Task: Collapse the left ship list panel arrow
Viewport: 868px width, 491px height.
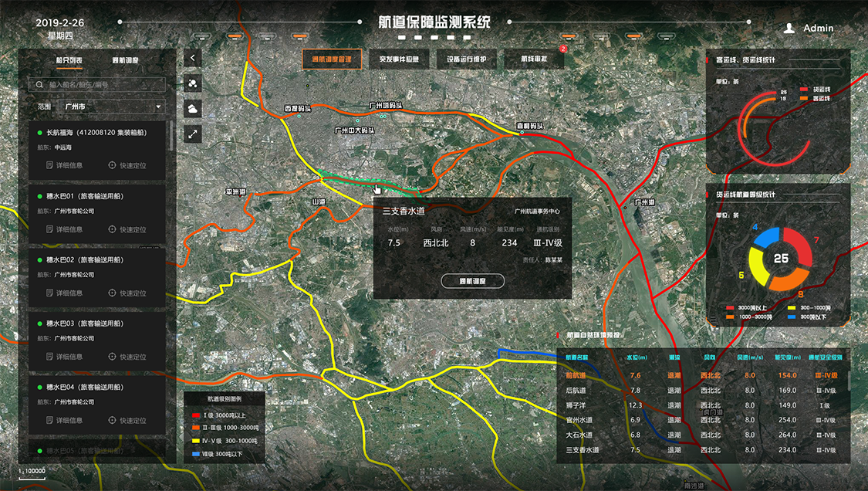Action: (x=192, y=58)
